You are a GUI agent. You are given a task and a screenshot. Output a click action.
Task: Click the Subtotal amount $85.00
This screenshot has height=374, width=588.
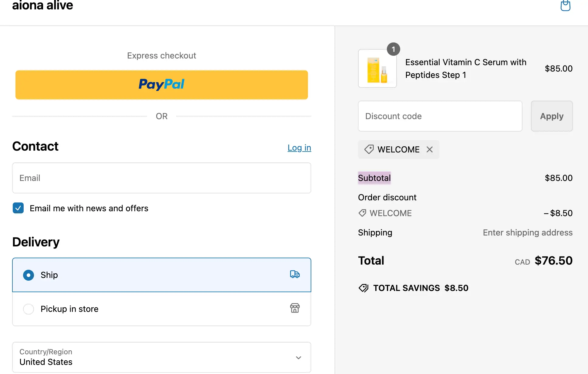pos(559,178)
